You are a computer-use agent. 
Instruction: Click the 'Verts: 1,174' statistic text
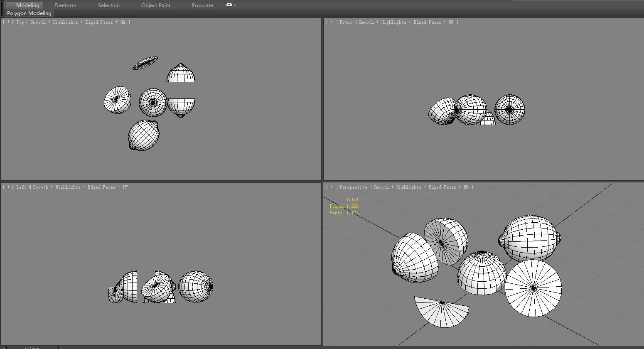344,213
